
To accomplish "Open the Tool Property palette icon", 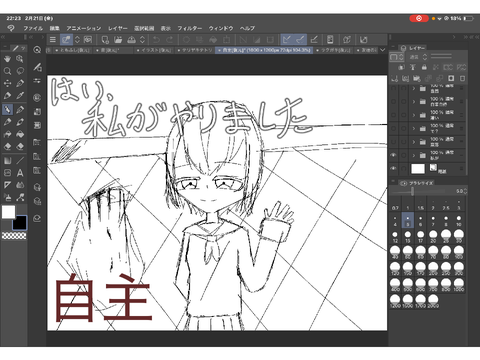I will click(x=37, y=81).
